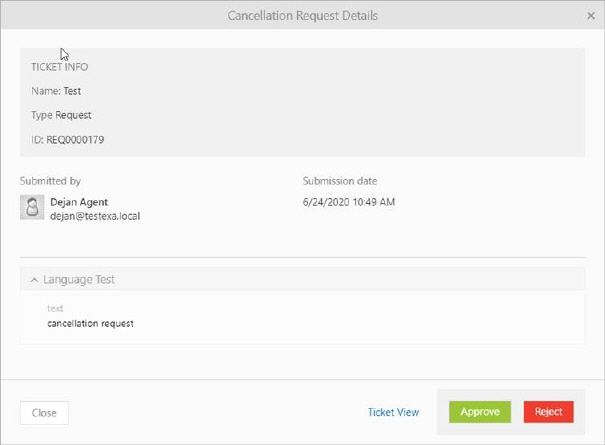Click the Language Test section header title

tap(79, 280)
